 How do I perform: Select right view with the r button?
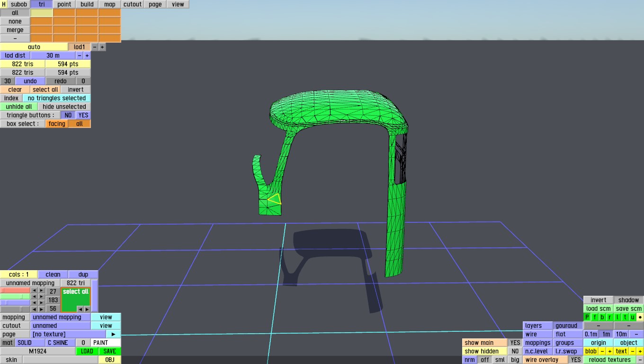pos(610,317)
